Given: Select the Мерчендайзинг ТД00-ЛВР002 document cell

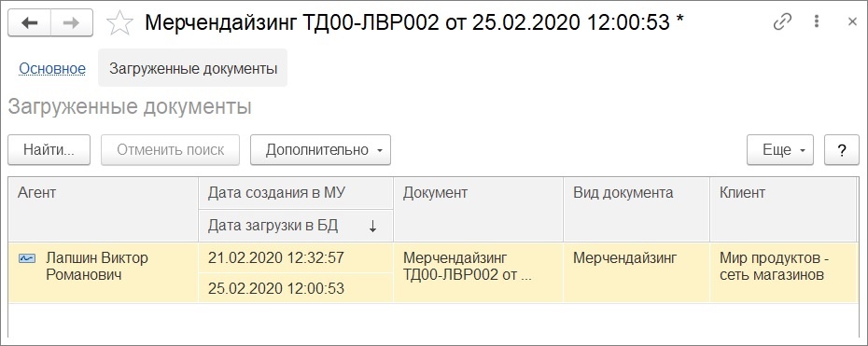Looking at the screenshot, I should click(478, 273).
